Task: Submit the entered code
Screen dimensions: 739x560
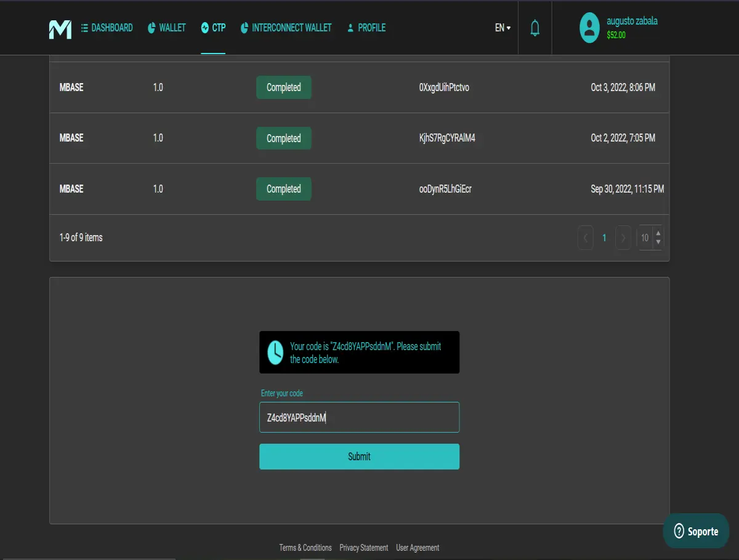Action: (360, 457)
